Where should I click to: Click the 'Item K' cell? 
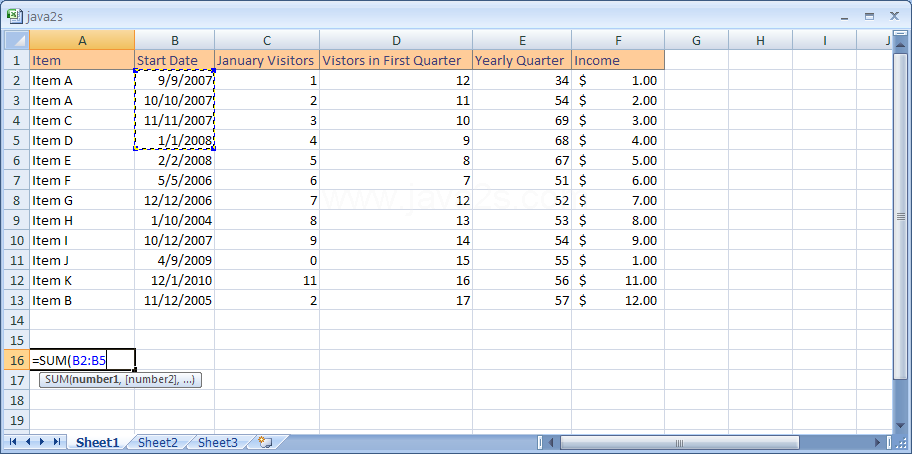(82, 280)
